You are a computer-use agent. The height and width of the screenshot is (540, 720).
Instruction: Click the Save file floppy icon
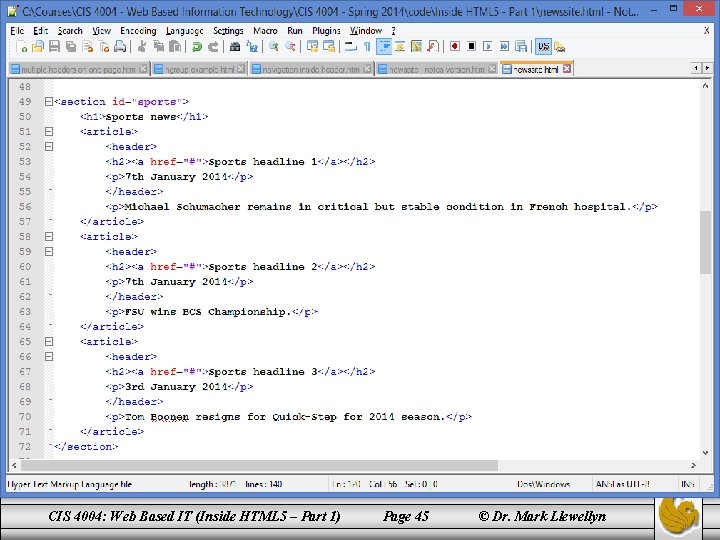click(54, 46)
